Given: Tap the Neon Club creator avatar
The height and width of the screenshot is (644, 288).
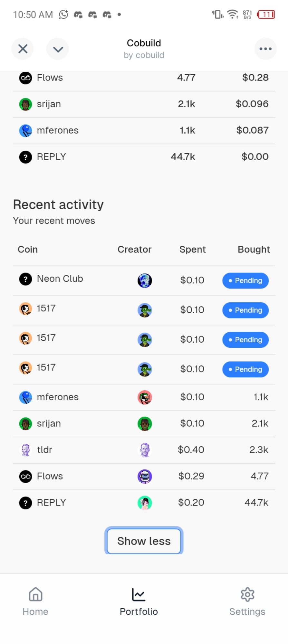Looking at the screenshot, I should coord(145,280).
